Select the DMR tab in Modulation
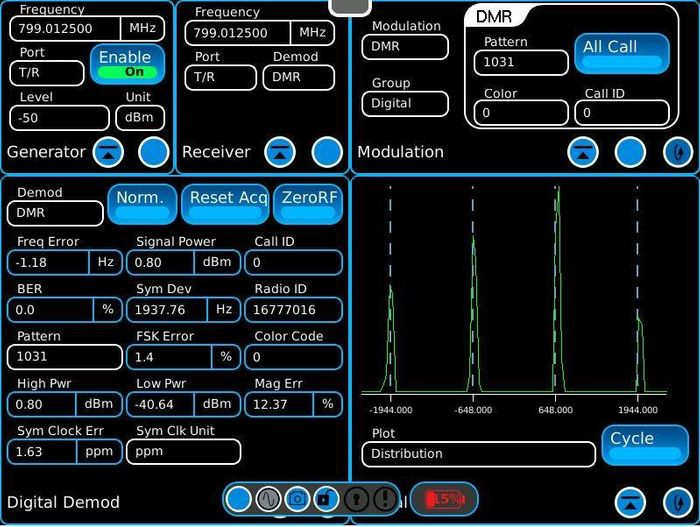The width and height of the screenshot is (700, 527). [495, 17]
